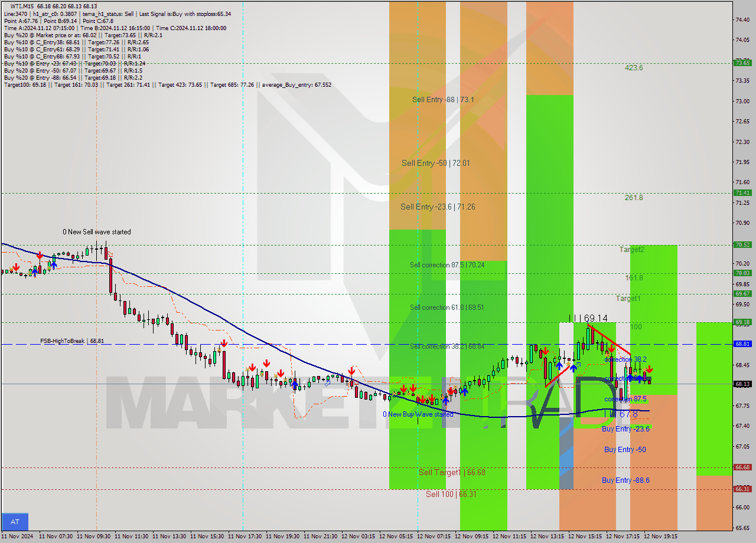Click the '11 Nov 21:30' time axis label
756x543 pixels.
pyautogui.click(x=321, y=537)
